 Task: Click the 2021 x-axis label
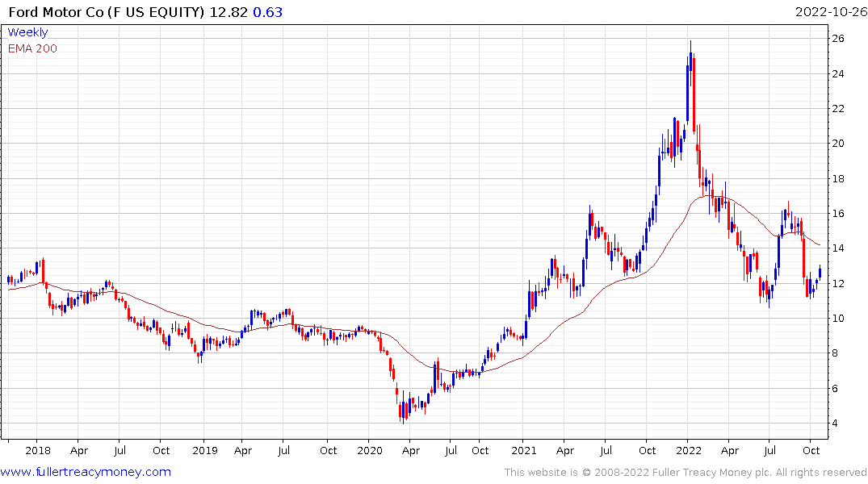tap(524, 450)
